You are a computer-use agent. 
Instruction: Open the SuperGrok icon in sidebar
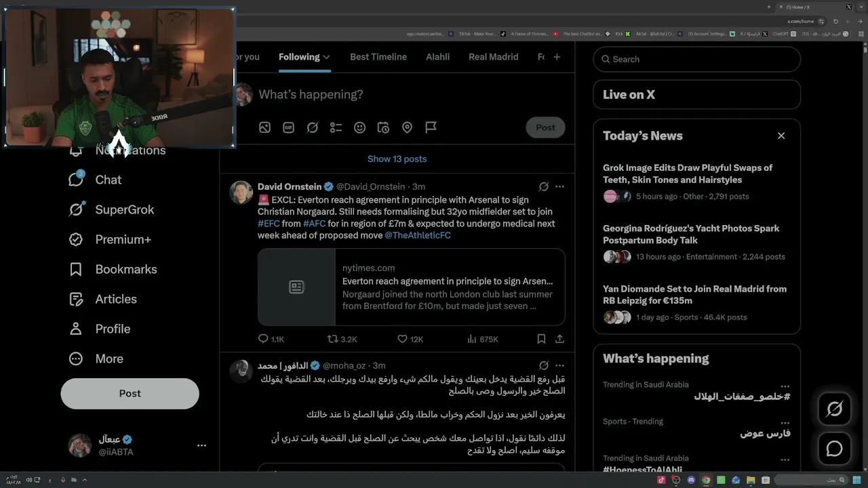pos(76,209)
